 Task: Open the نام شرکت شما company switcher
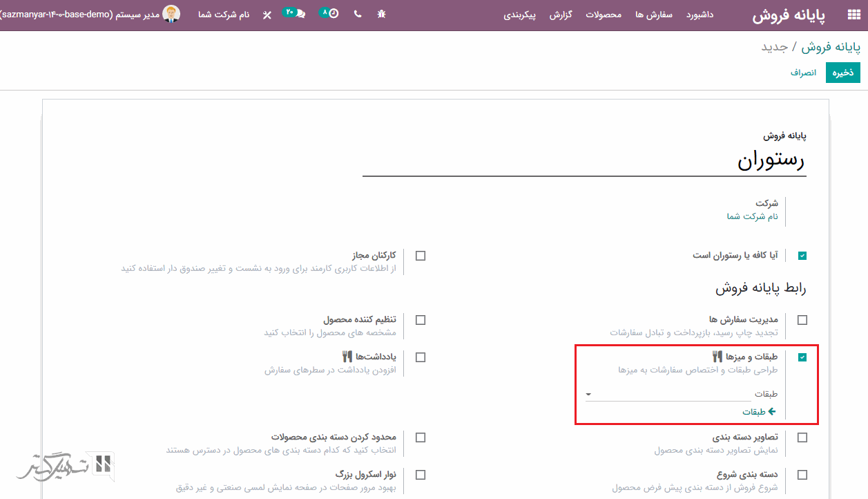[224, 15]
